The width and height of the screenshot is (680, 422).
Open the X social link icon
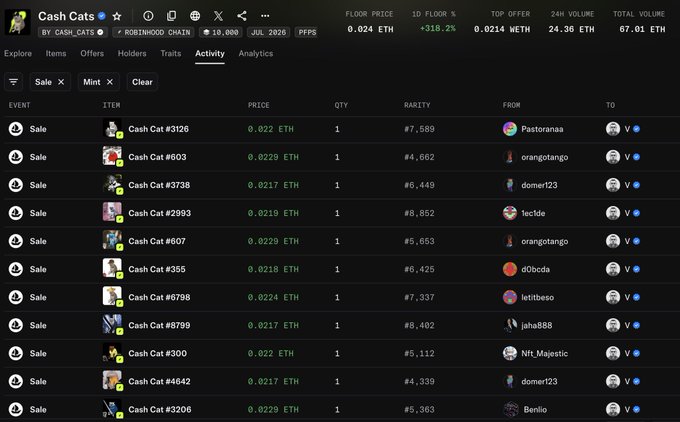pyautogui.click(x=219, y=16)
